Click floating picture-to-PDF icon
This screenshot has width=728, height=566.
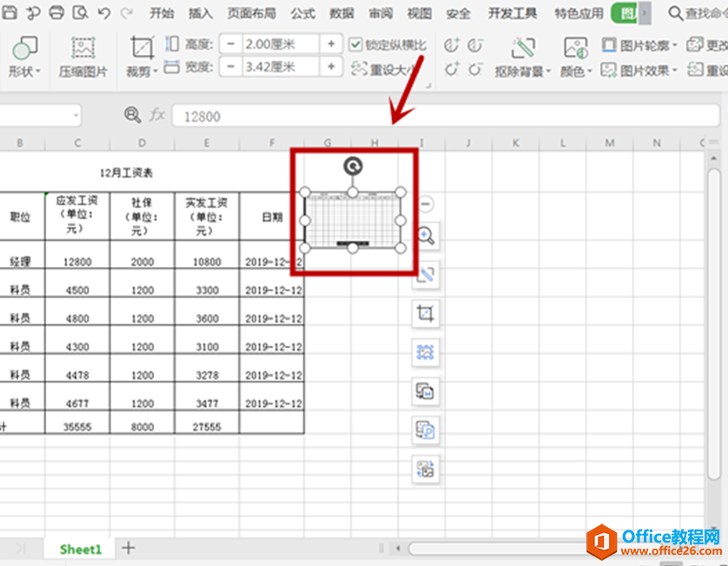point(426,430)
